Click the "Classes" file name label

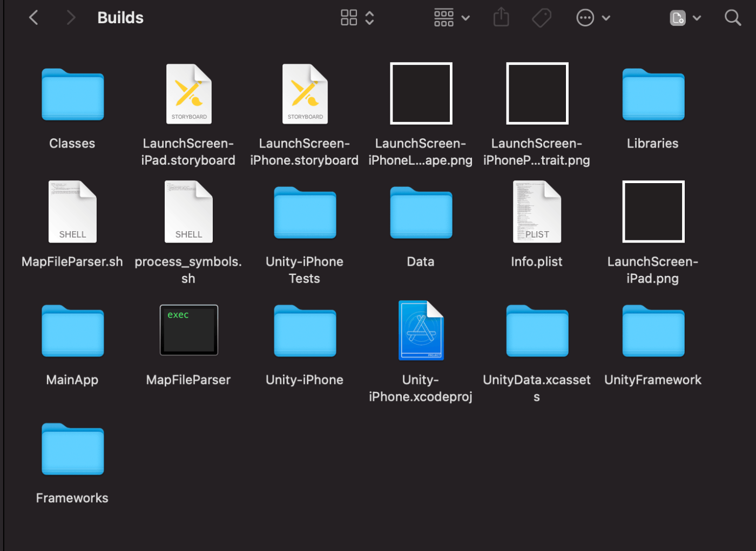point(72,144)
